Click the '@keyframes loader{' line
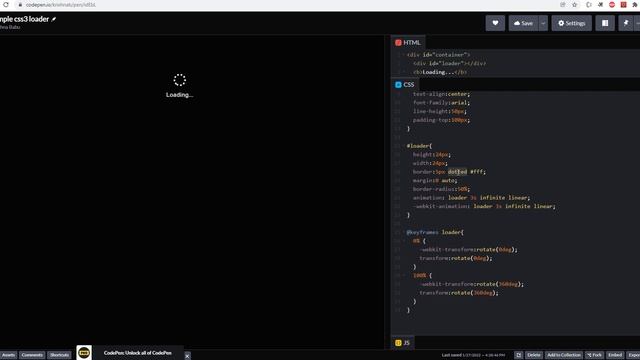The height and width of the screenshot is (360, 640). (435, 232)
